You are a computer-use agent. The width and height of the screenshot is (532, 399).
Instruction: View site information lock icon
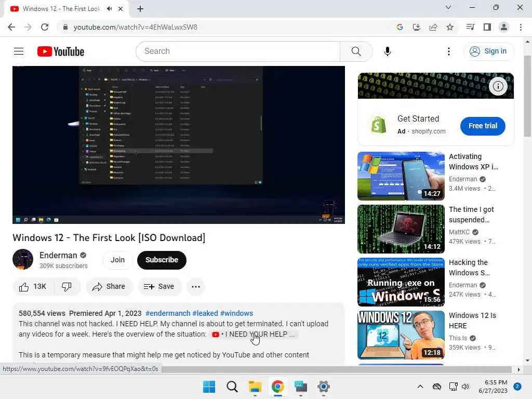[x=65, y=27]
